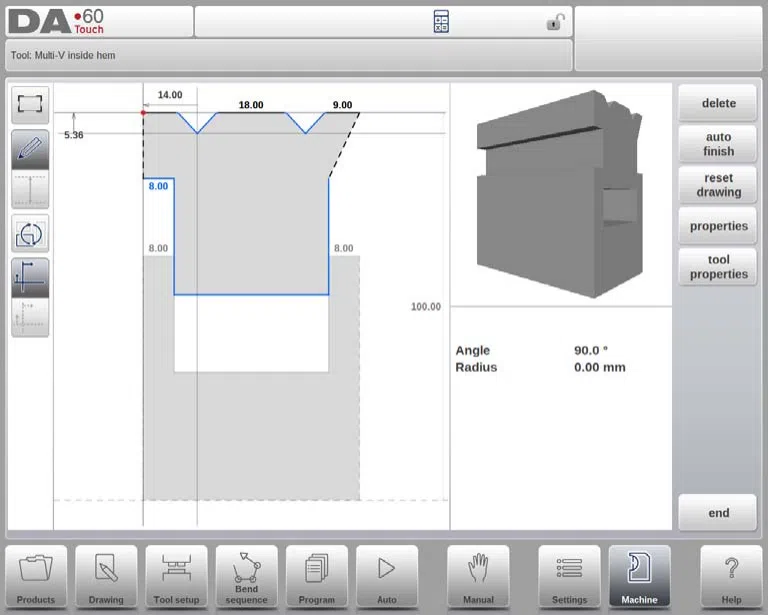This screenshot has width=768, height=615.
Task: Click the Angle label
Action: (473, 351)
